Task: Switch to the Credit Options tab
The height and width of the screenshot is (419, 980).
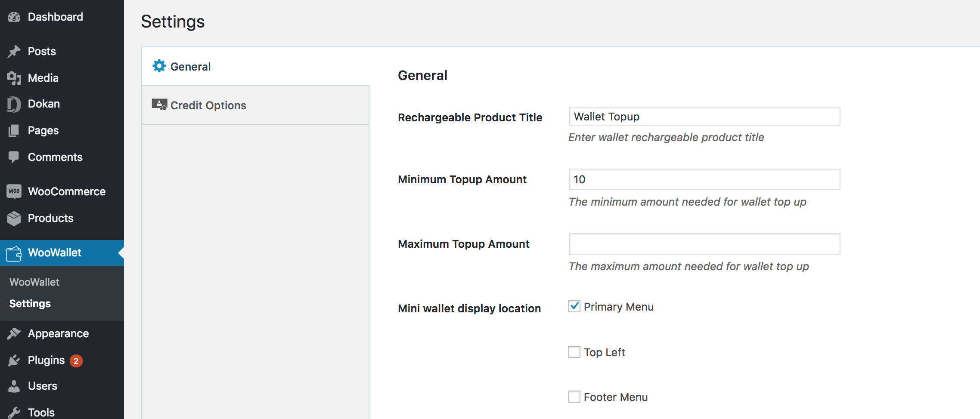Action: [x=255, y=105]
